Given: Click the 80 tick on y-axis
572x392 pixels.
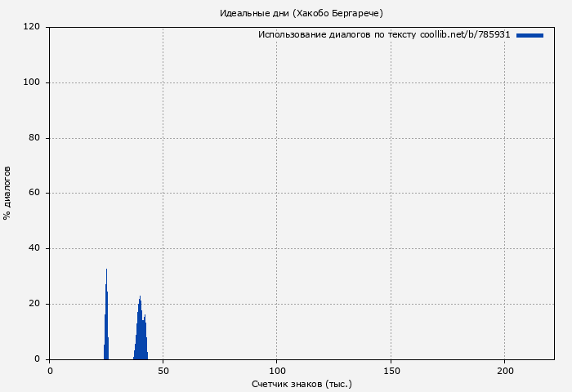Looking at the screenshot, I should point(35,138).
